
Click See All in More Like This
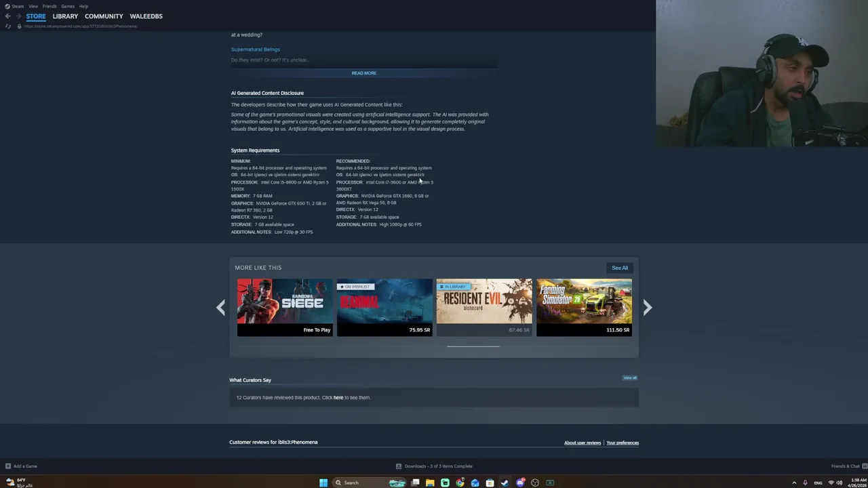tap(620, 268)
